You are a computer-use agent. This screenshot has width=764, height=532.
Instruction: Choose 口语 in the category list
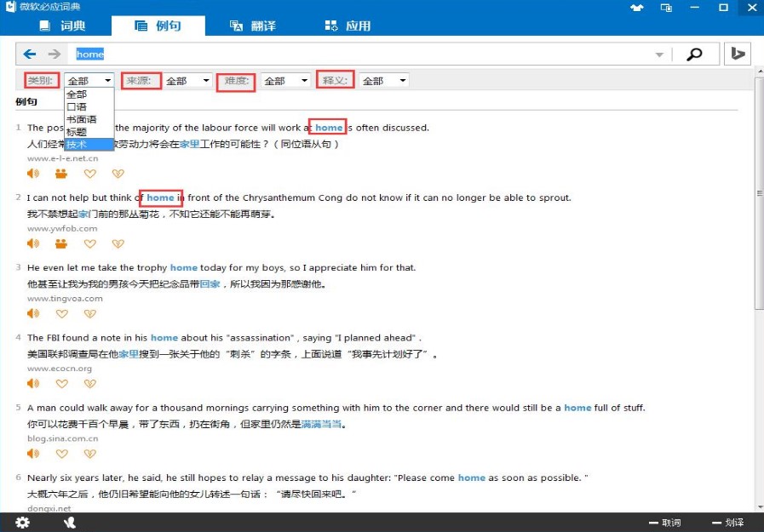pyautogui.click(x=77, y=106)
